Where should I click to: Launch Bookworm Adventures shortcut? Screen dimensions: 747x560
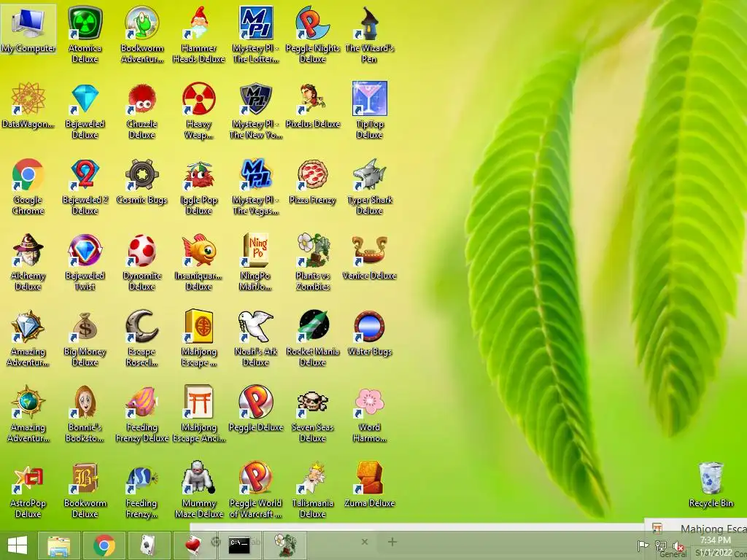coord(142,34)
